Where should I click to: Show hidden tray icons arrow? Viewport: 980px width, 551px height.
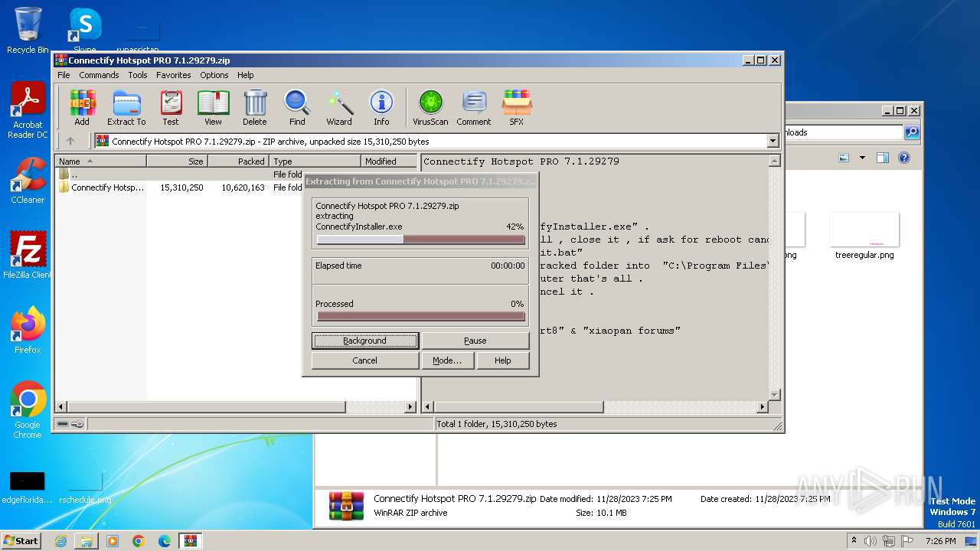coord(854,541)
